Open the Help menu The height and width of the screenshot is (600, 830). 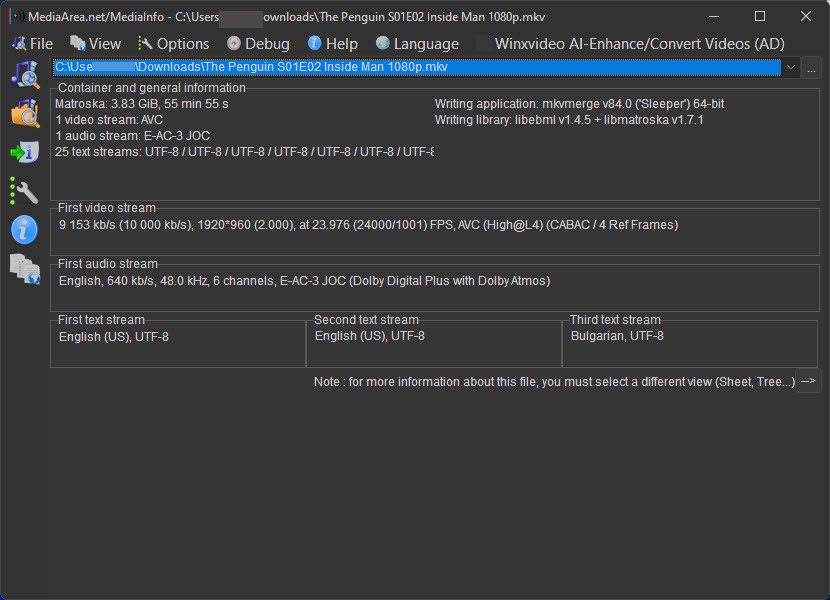[x=332, y=44]
